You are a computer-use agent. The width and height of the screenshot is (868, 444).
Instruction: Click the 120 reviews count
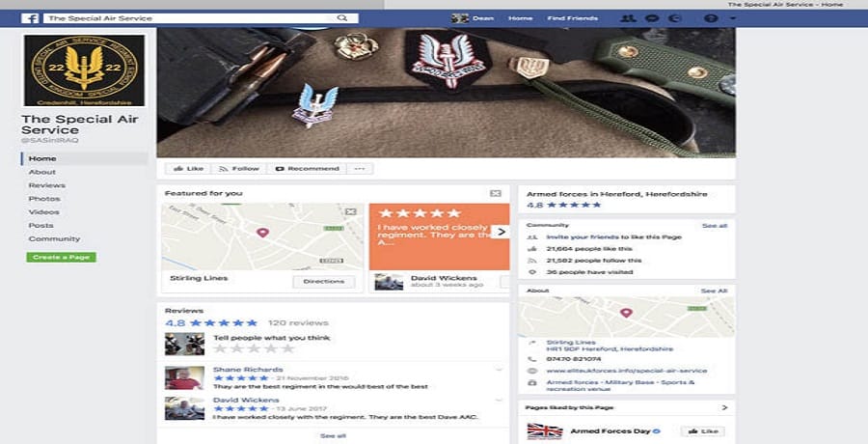pos(298,322)
